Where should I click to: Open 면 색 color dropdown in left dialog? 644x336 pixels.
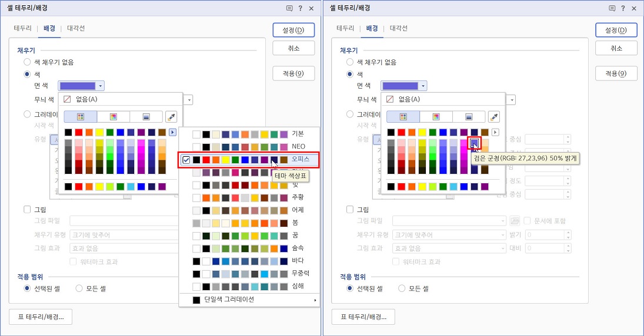click(x=81, y=86)
